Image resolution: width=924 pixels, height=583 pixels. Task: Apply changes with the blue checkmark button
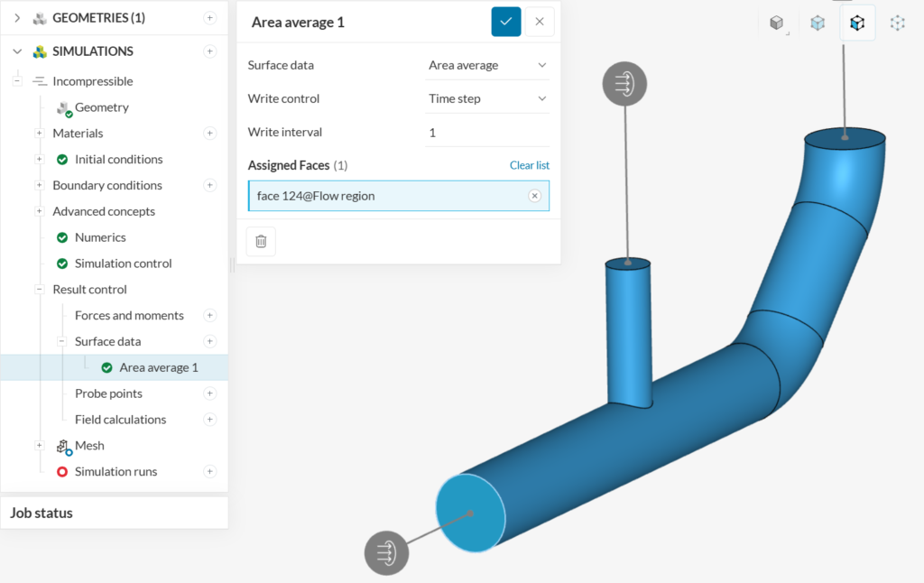506,22
